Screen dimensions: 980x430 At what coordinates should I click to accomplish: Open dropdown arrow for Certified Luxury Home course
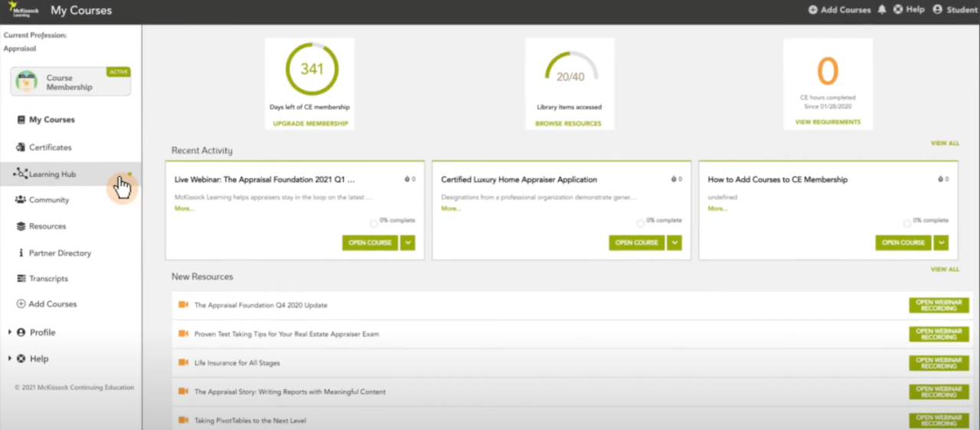pyautogui.click(x=674, y=242)
